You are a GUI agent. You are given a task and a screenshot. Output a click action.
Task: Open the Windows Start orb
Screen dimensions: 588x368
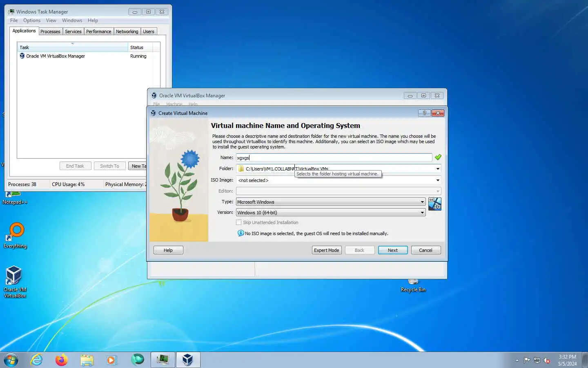coord(11,360)
